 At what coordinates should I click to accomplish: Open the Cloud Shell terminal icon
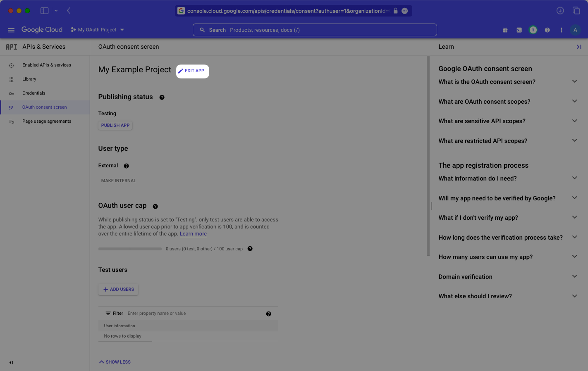519,30
